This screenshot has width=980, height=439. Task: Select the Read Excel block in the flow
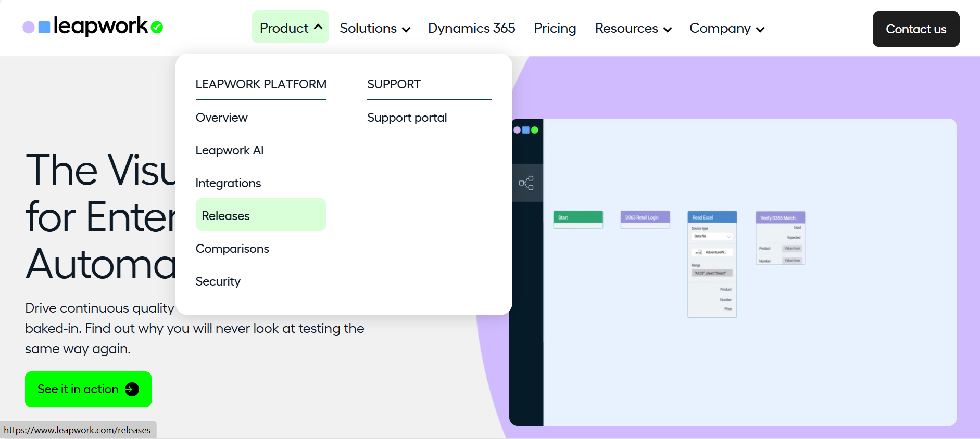pyautogui.click(x=712, y=217)
